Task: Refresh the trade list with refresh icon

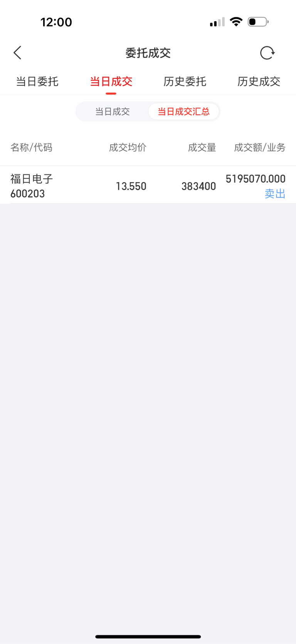Action: click(x=267, y=53)
